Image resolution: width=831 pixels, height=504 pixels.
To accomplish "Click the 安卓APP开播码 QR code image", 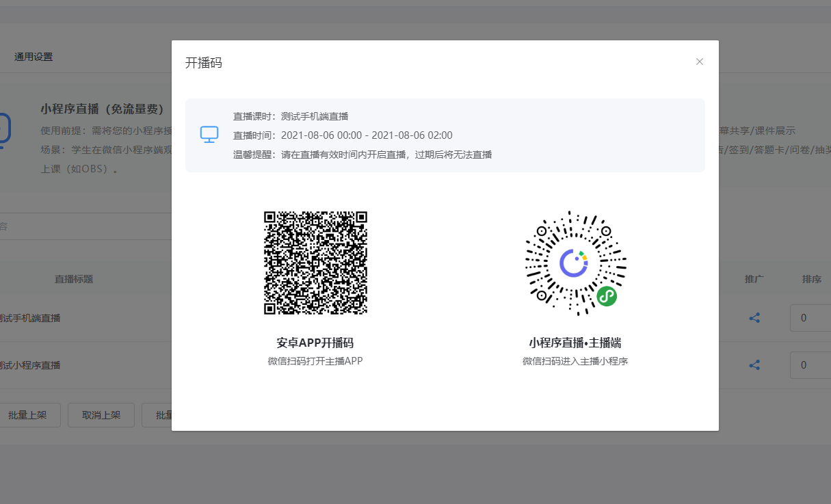I will pos(316,263).
